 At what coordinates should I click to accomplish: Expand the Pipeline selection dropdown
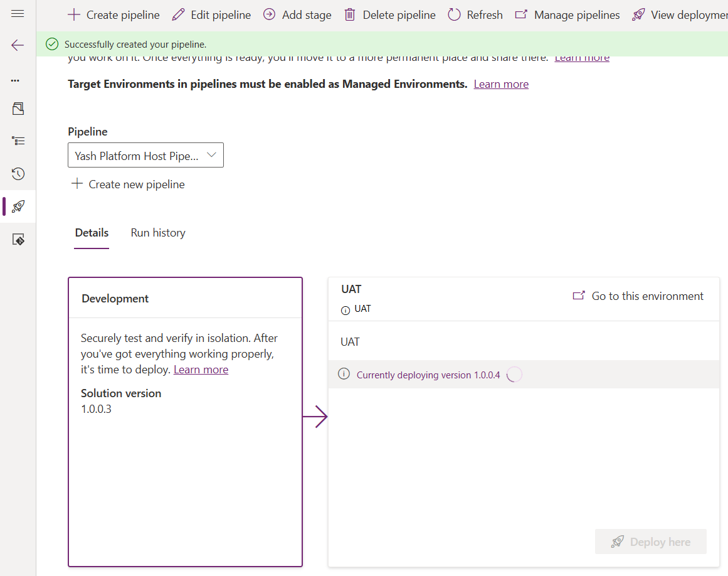pyautogui.click(x=145, y=156)
